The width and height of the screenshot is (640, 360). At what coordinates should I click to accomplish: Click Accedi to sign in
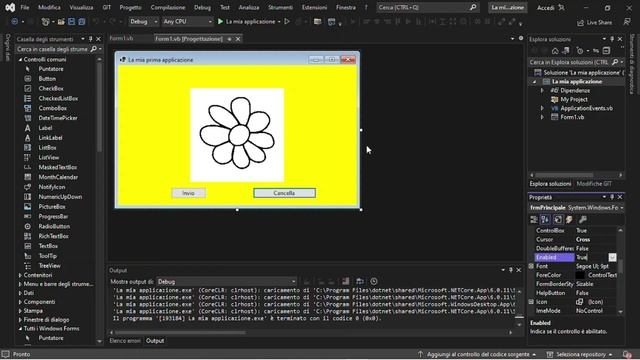545,7
